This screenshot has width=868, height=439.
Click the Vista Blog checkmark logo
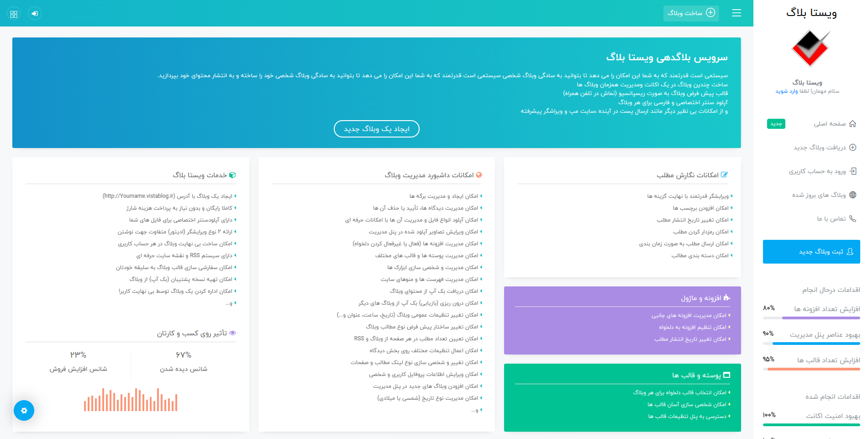tap(810, 48)
